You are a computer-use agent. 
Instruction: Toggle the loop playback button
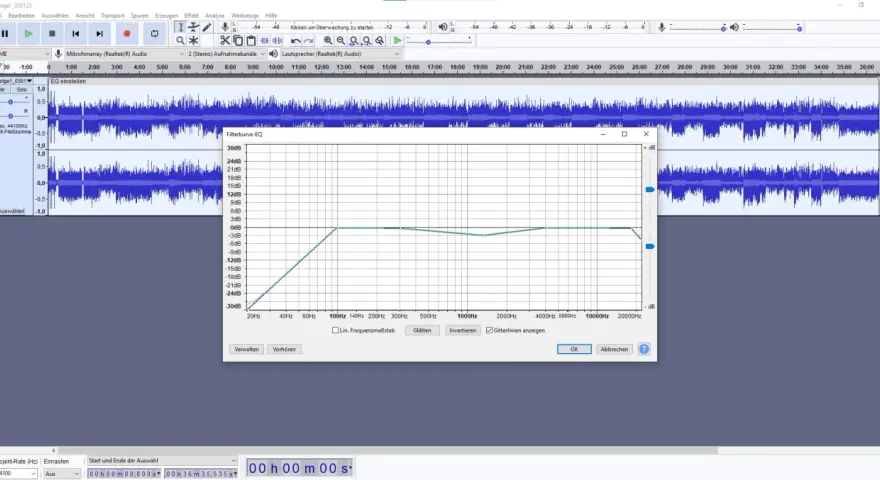click(154, 34)
